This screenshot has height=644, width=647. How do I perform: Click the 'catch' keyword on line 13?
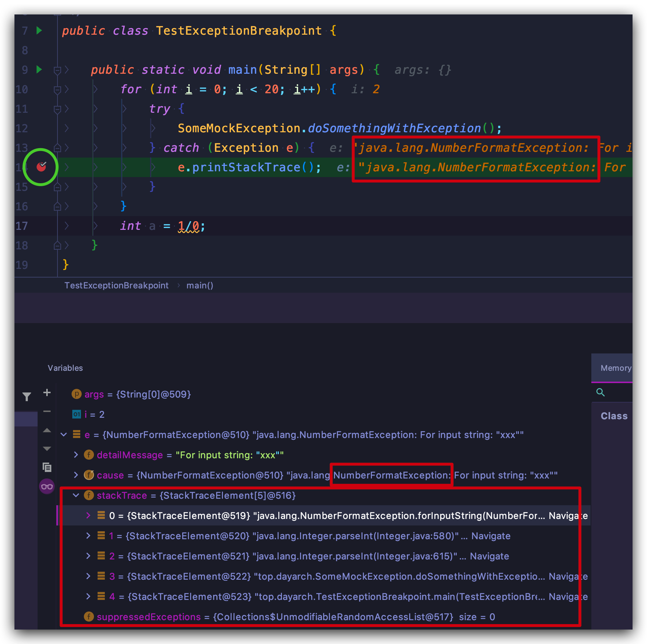181,148
